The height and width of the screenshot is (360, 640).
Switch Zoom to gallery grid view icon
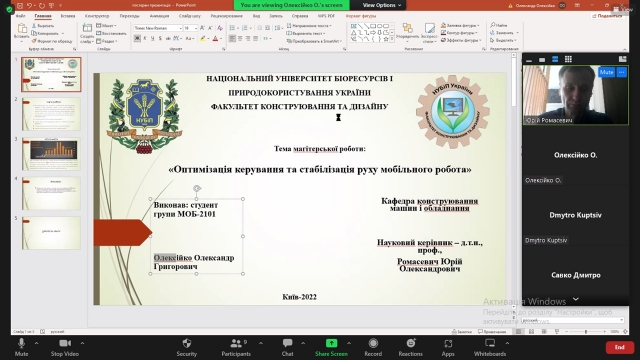[x=568, y=59]
